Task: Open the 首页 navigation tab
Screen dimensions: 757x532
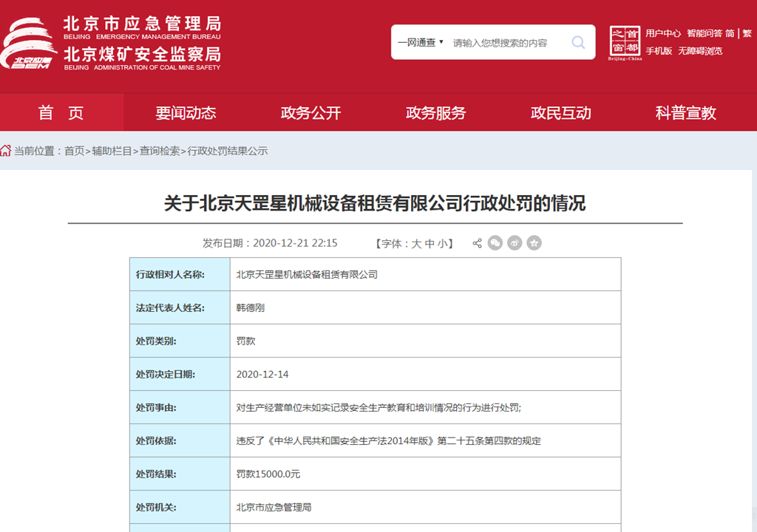Action: pyautogui.click(x=61, y=113)
